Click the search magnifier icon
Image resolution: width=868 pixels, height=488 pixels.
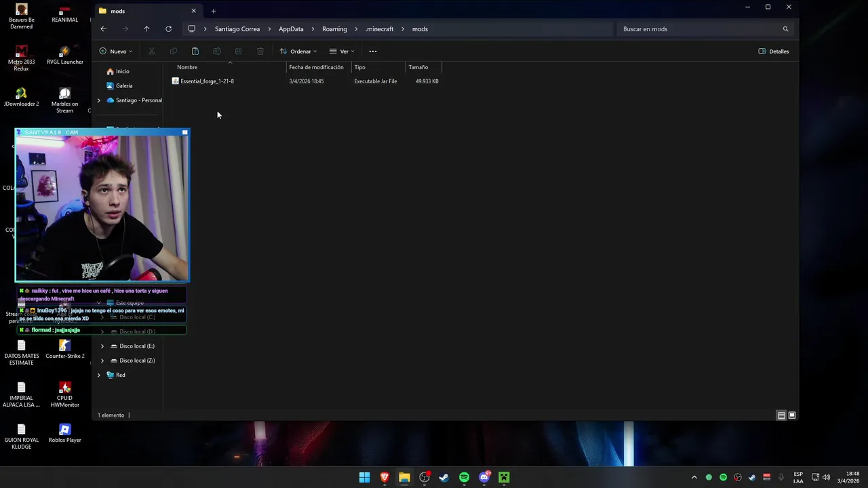pyautogui.click(x=785, y=29)
